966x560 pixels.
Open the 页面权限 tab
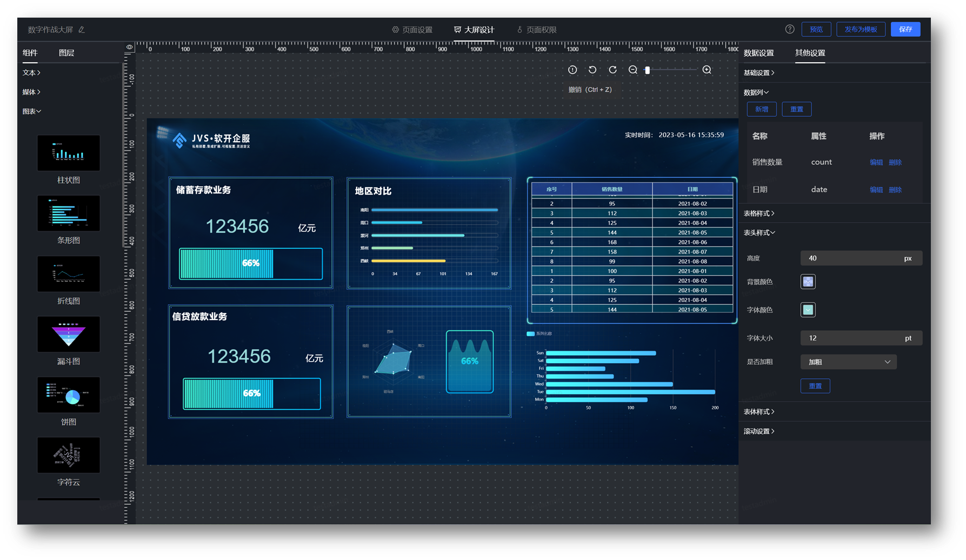click(537, 30)
